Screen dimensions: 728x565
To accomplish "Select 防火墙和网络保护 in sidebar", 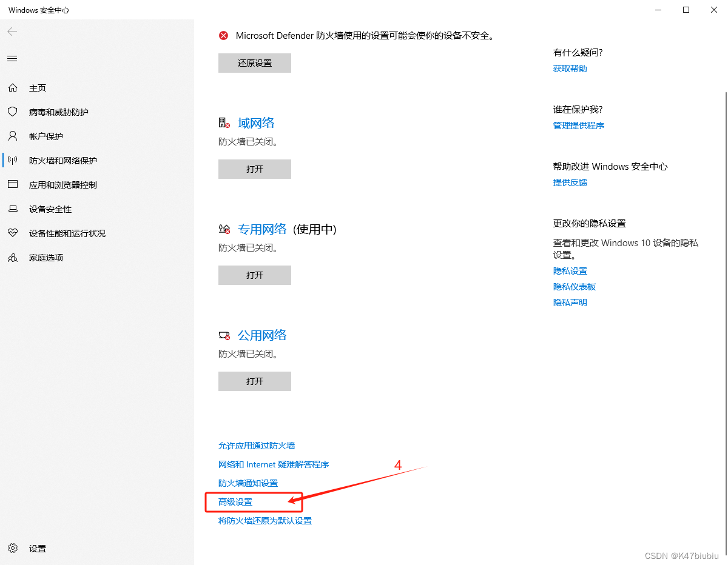I will (63, 161).
